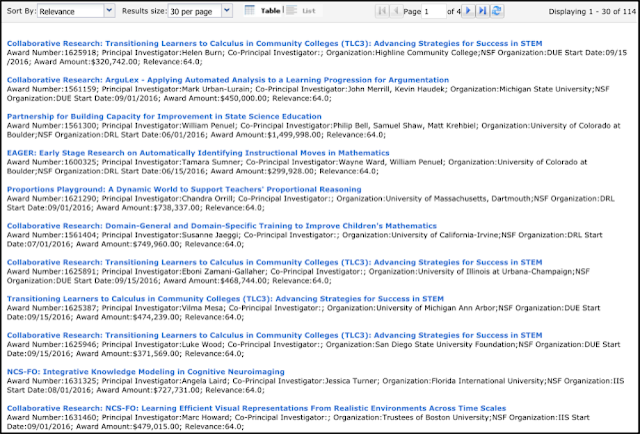Click details of award number 1625891
Screen dimensions: 640x434
(x=298, y=276)
